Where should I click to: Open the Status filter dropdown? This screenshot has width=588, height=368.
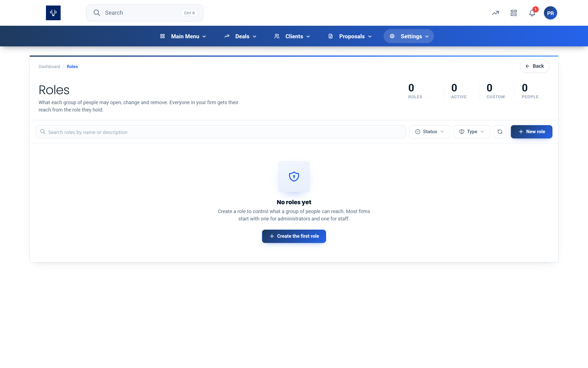point(429,132)
